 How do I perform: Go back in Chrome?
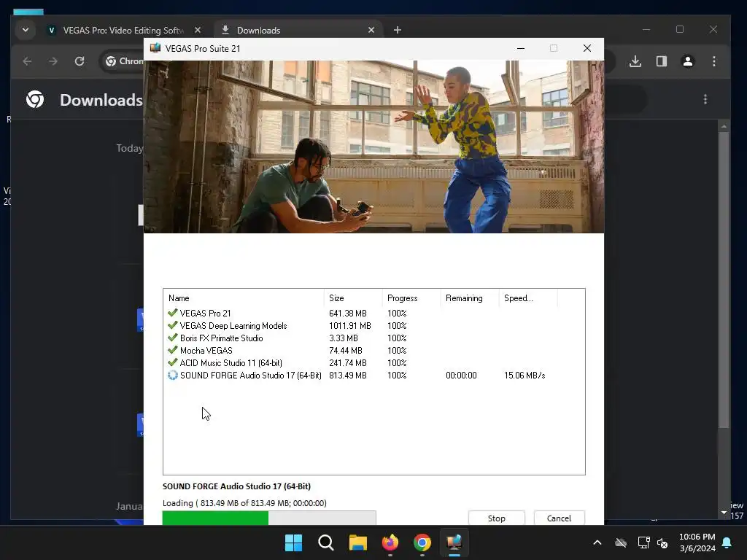[27, 61]
